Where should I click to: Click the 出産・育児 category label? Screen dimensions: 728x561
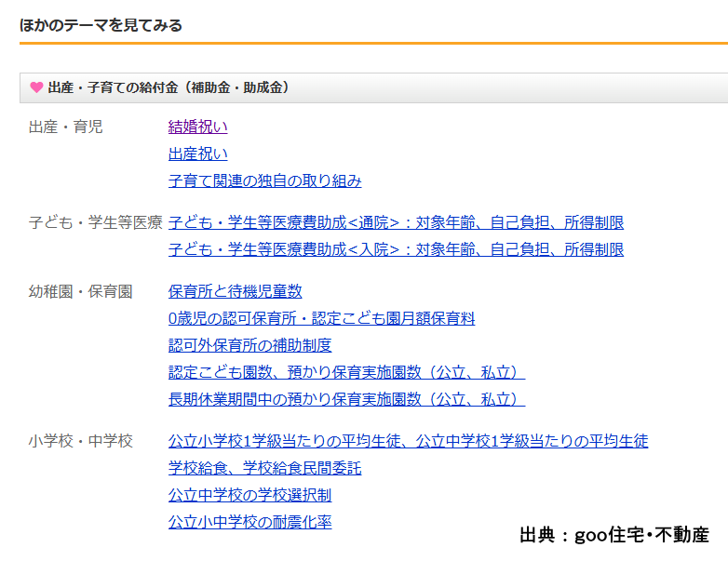point(66,127)
